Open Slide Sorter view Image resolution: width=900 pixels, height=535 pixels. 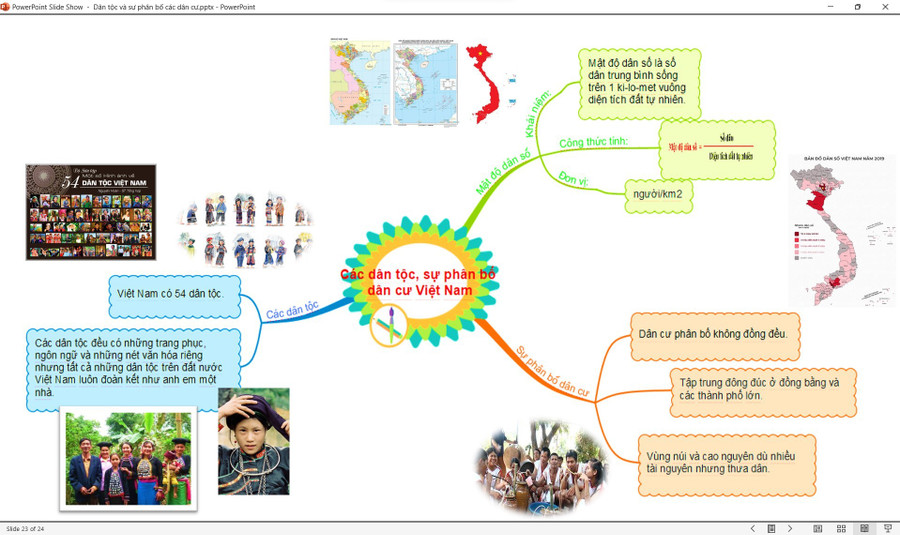(x=841, y=528)
